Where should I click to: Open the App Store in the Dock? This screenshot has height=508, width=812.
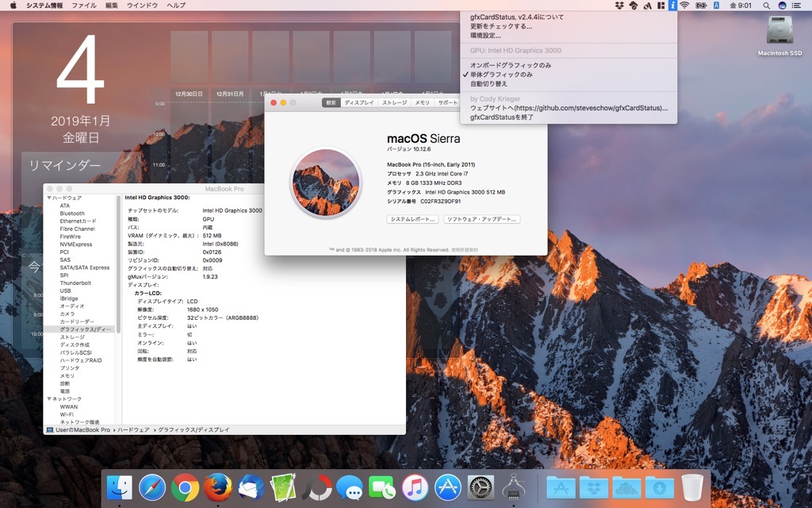tap(448, 488)
